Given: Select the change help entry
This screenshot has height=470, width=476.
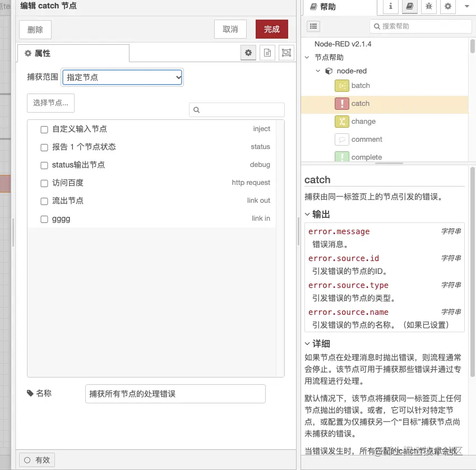Looking at the screenshot, I should tap(385, 122).
